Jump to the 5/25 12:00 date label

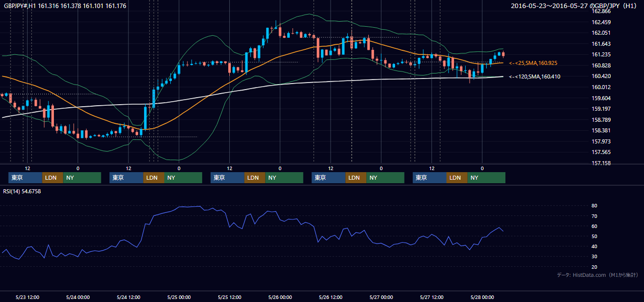[229, 297]
